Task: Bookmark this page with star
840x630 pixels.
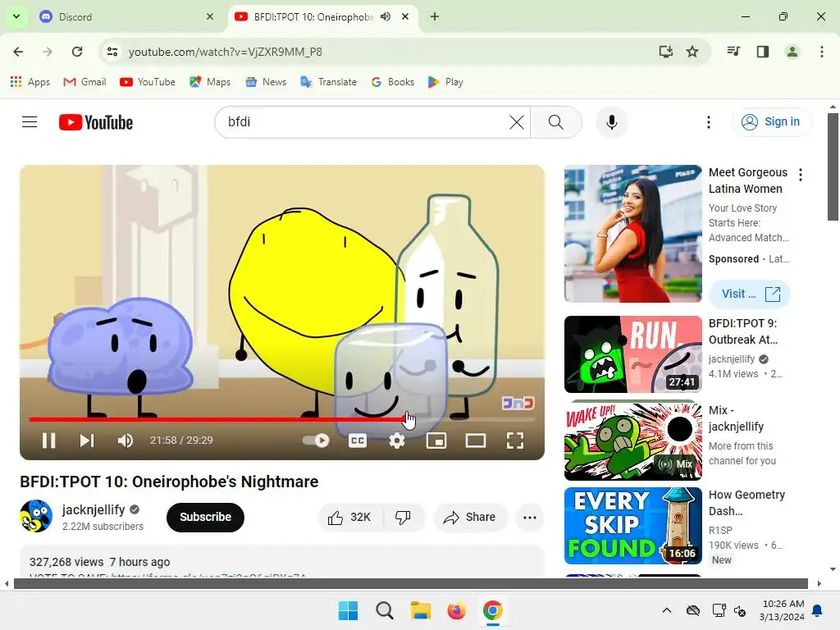Action: click(692, 52)
